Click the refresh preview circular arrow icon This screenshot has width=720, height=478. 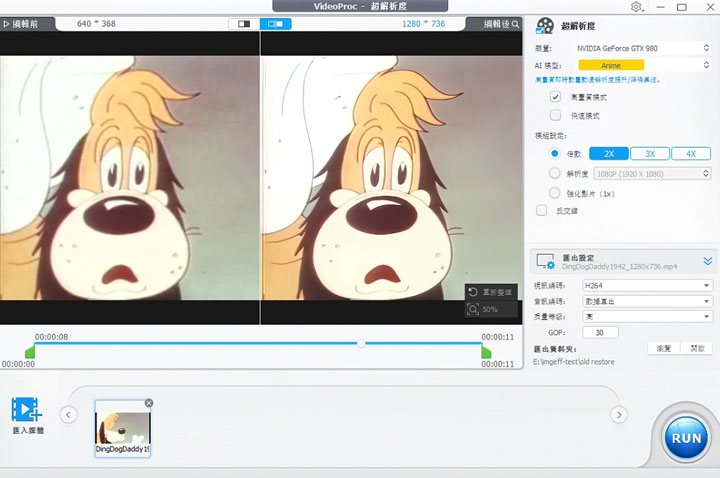point(473,292)
